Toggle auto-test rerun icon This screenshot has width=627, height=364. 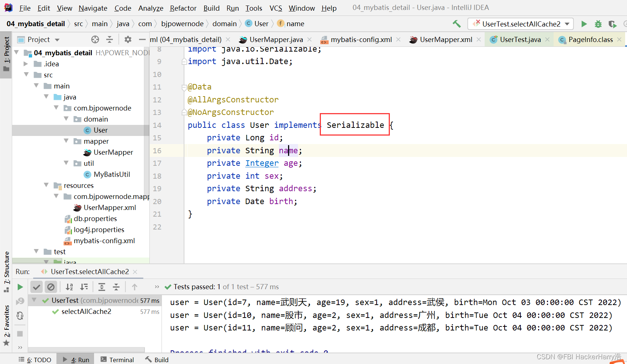(20, 316)
